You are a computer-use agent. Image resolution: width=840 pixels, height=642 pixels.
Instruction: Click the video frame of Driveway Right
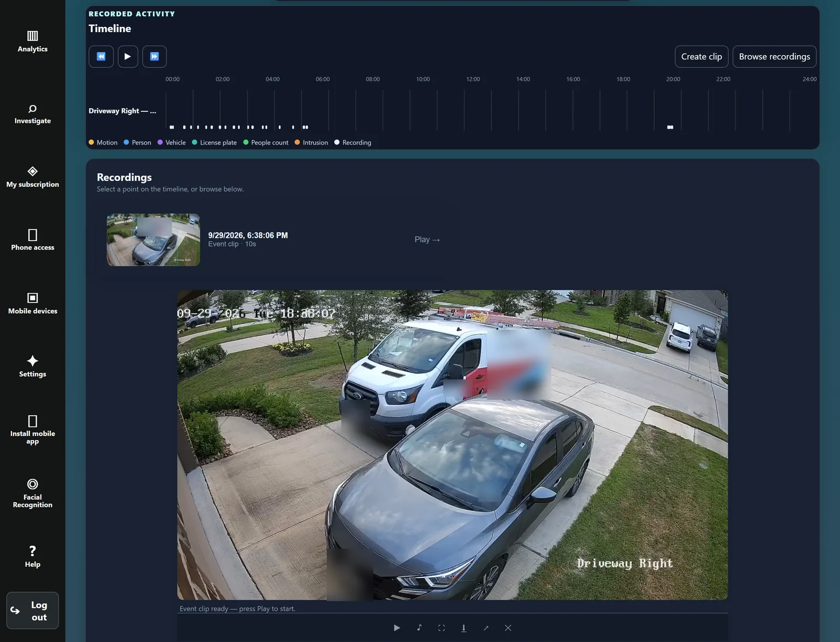(x=453, y=445)
